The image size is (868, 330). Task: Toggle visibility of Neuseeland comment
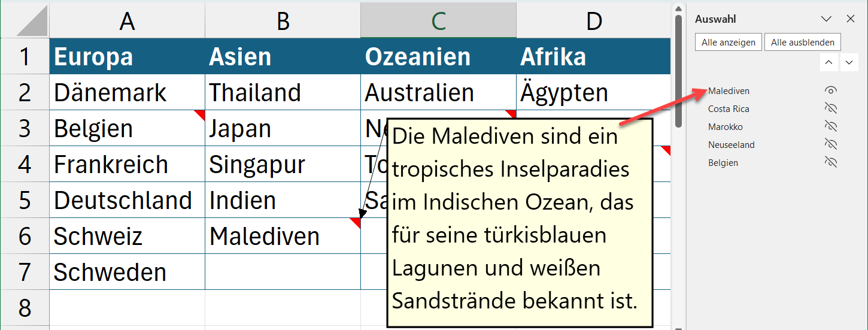pyautogui.click(x=830, y=145)
